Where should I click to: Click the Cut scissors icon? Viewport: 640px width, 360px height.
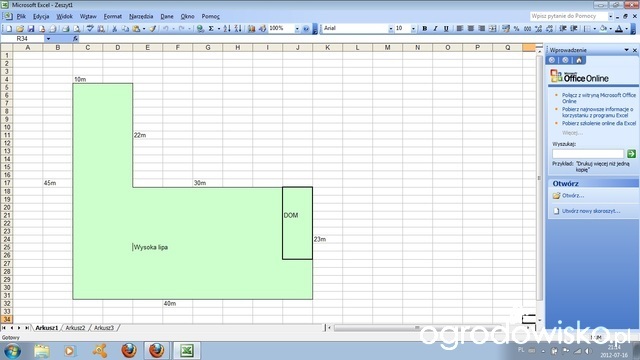[115, 29]
